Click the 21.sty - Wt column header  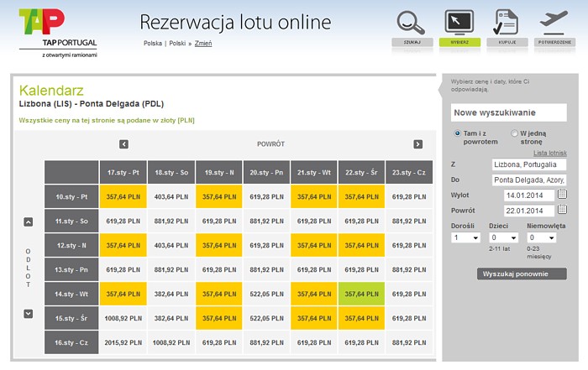(314, 172)
